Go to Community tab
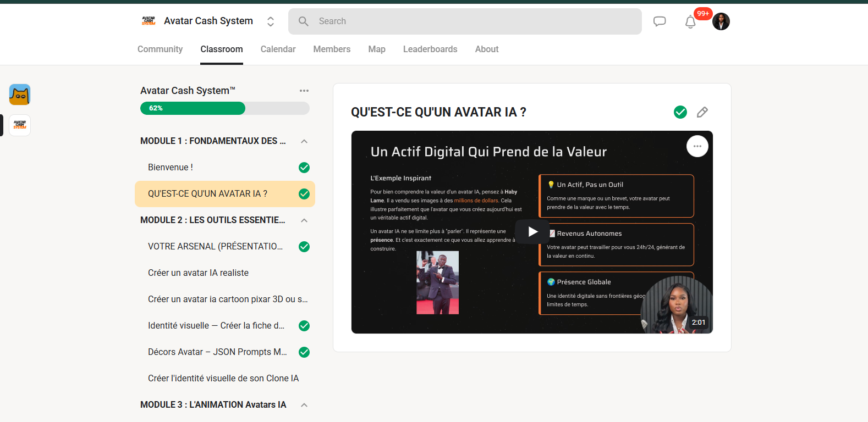 click(x=160, y=49)
